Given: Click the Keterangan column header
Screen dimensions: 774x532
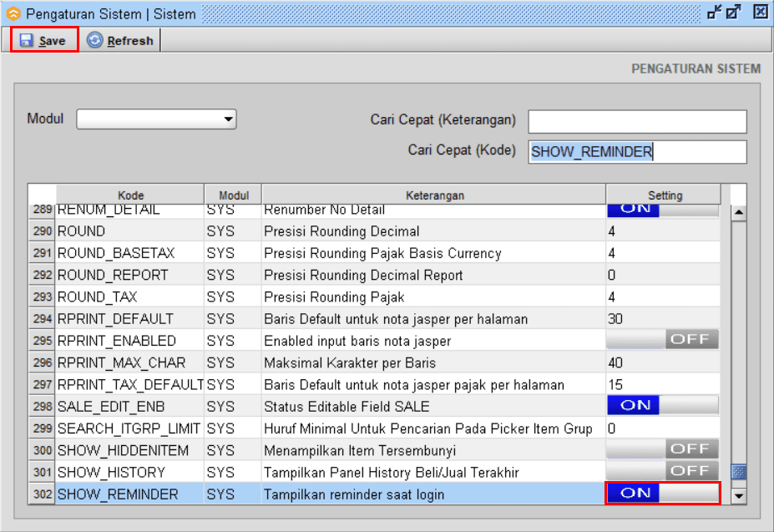Looking at the screenshot, I should (434, 195).
